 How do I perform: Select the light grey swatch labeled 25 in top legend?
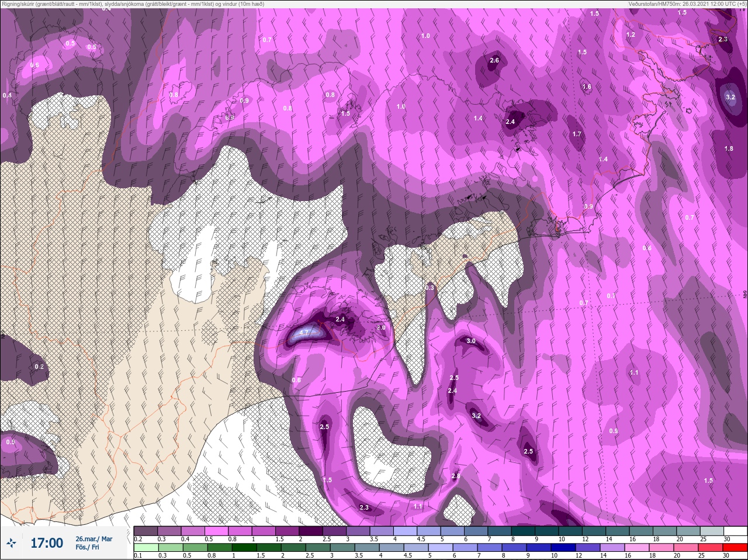[712, 531]
